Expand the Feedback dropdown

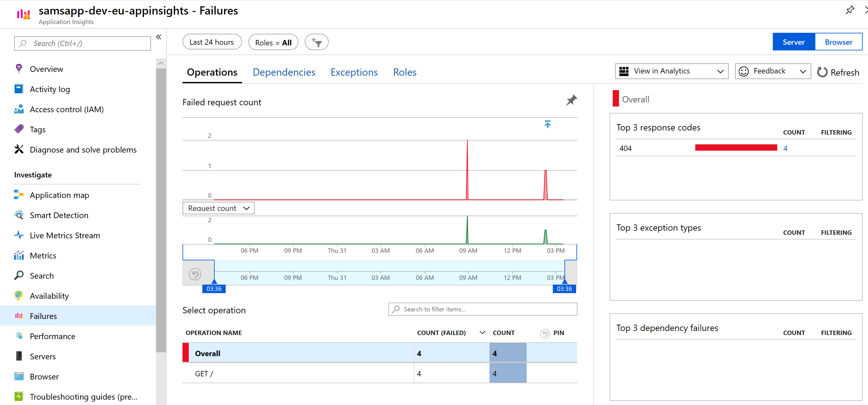(772, 71)
